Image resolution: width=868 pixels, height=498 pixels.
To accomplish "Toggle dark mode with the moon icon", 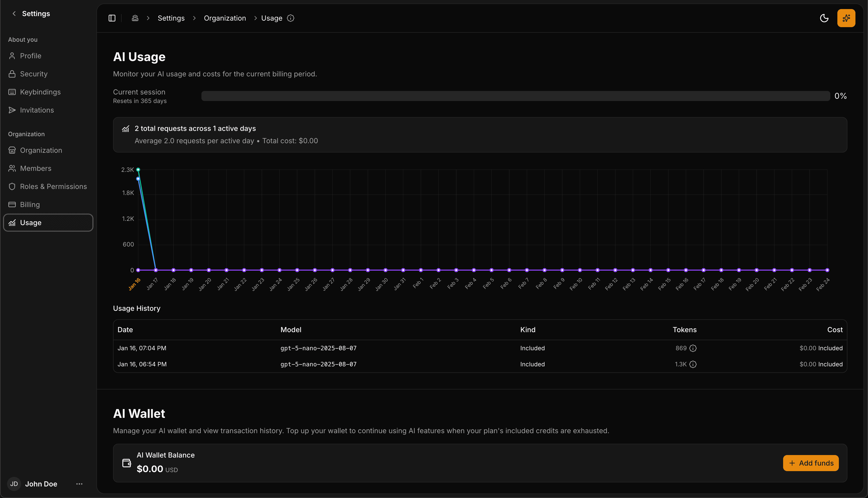I will (824, 18).
